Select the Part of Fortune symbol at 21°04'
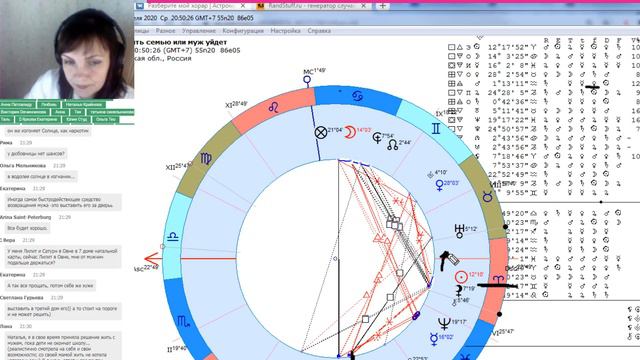 pos(321,132)
